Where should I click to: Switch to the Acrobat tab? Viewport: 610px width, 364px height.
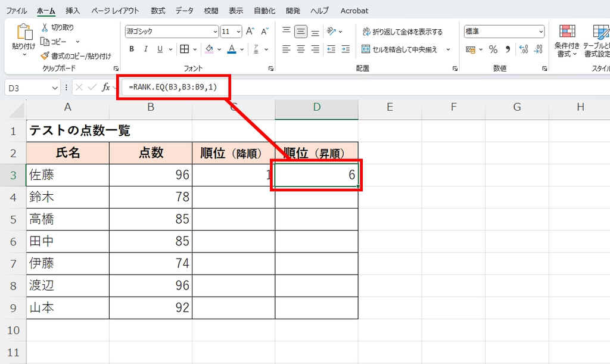click(354, 11)
